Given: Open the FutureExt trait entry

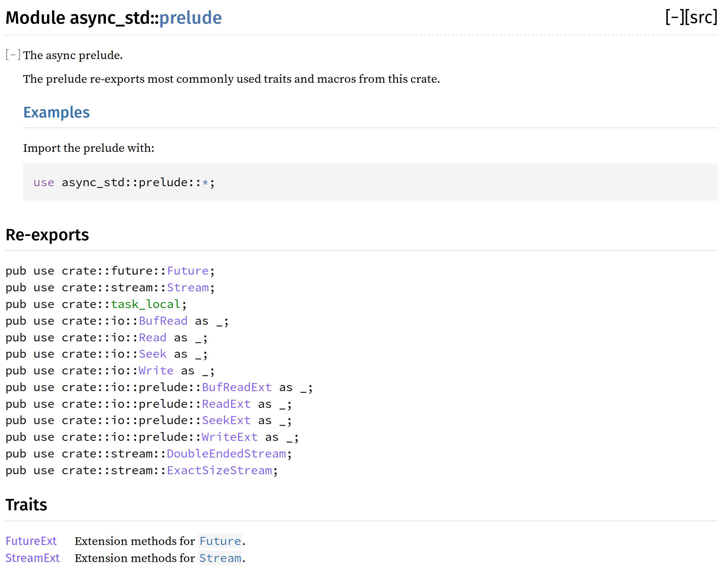Looking at the screenshot, I should (x=31, y=541).
